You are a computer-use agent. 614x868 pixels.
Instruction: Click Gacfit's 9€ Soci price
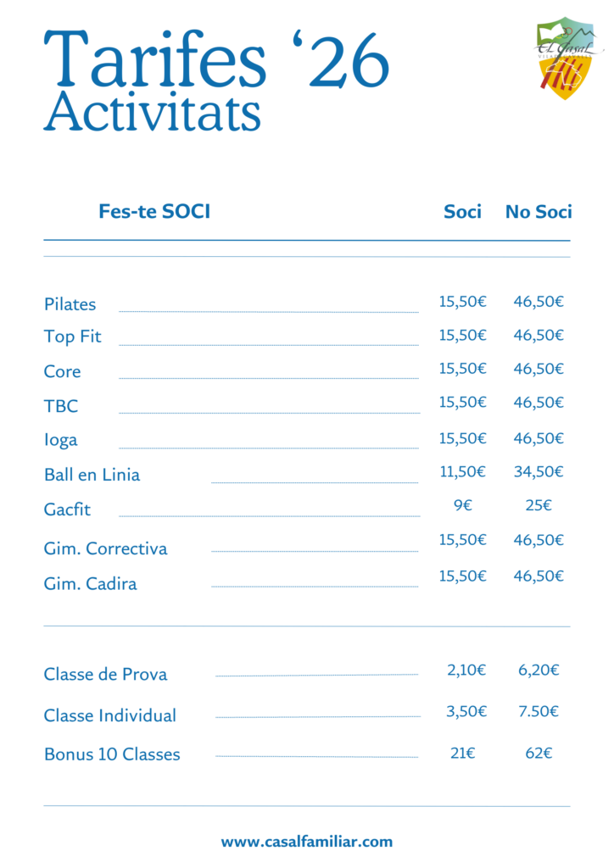[462, 505]
